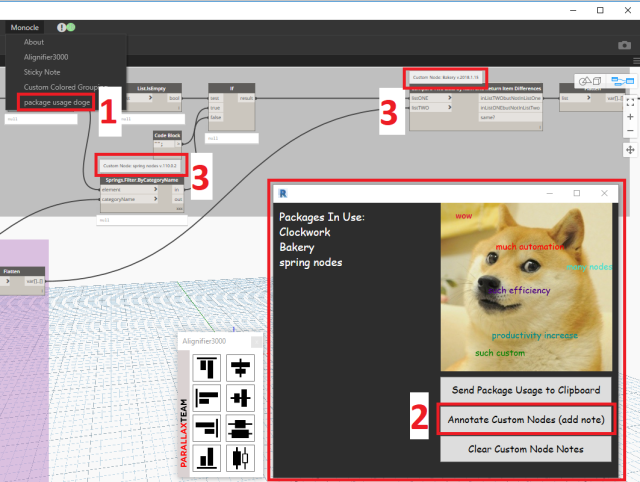640x482 pixels.
Task: Click the camera export image icon
Action: [x=624, y=45]
